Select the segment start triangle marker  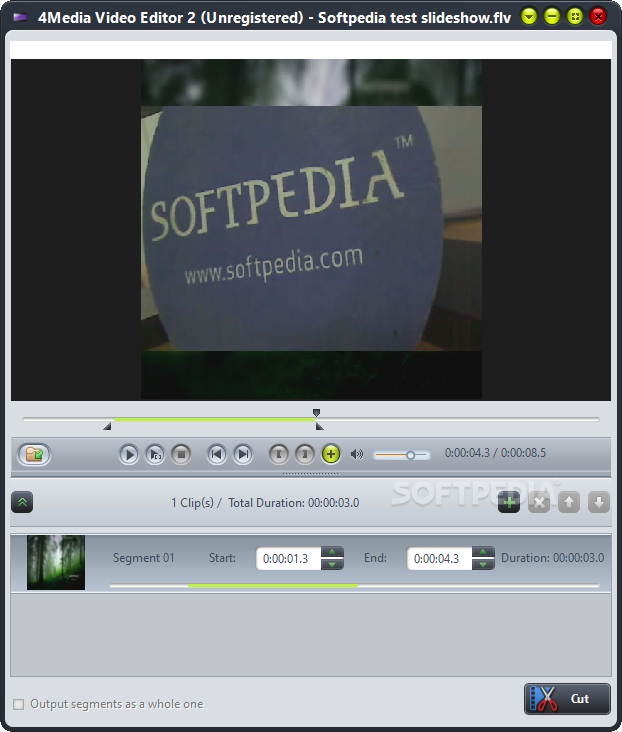107,426
